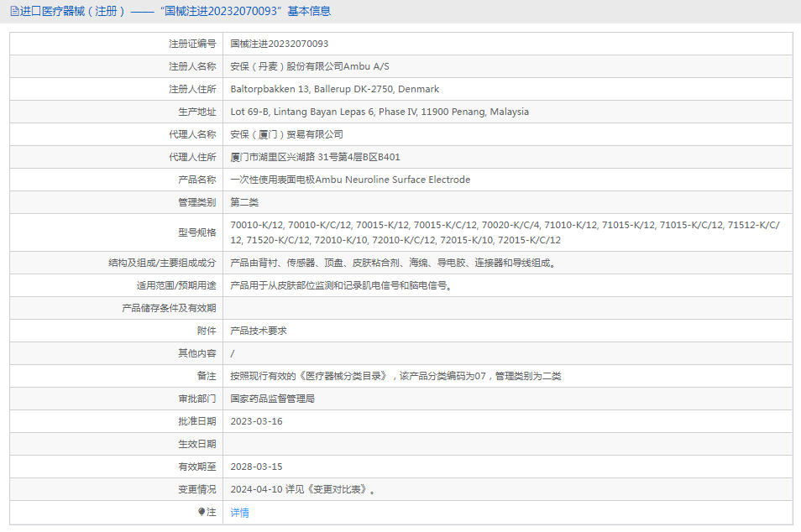The image size is (801, 532).
Task: Click the 生效日期 label
Action: tap(197, 444)
